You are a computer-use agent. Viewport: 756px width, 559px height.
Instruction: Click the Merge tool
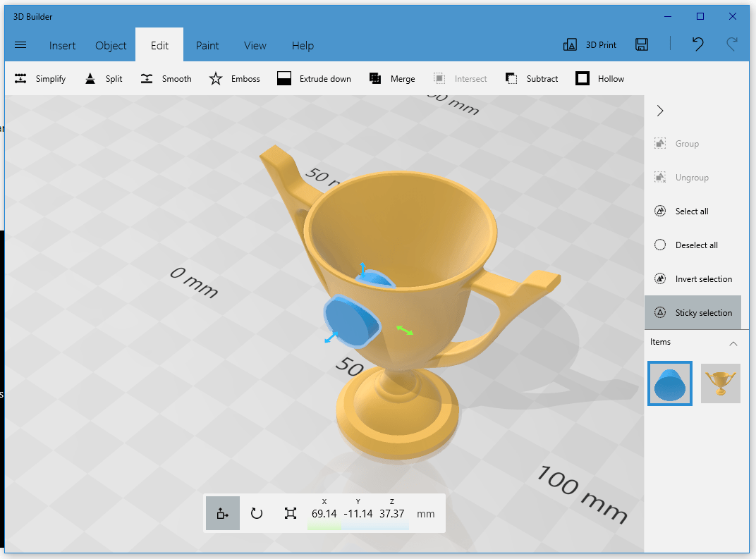pyautogui.click(x=392, y=78)
